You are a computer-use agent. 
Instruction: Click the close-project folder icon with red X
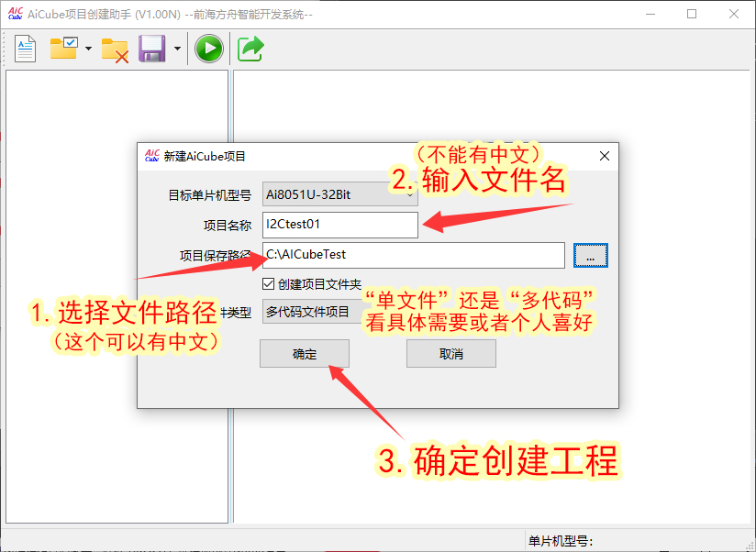point(115,50)
